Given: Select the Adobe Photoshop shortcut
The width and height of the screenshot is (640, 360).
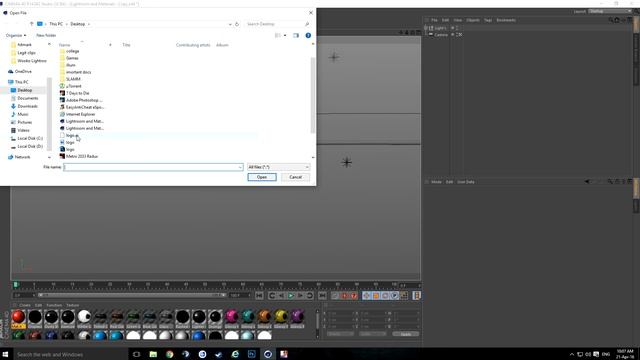Looking at the screenshot, I should coord(84,100).
